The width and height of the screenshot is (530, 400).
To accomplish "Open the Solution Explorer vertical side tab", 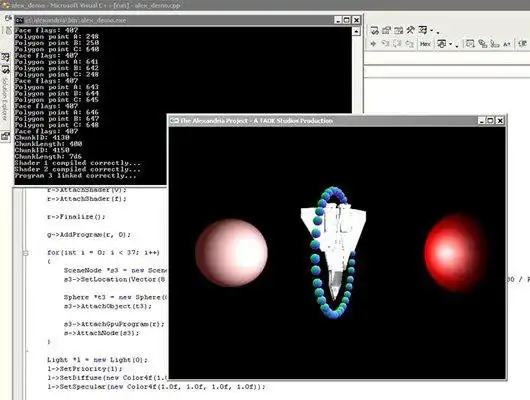I will [5, 100].
